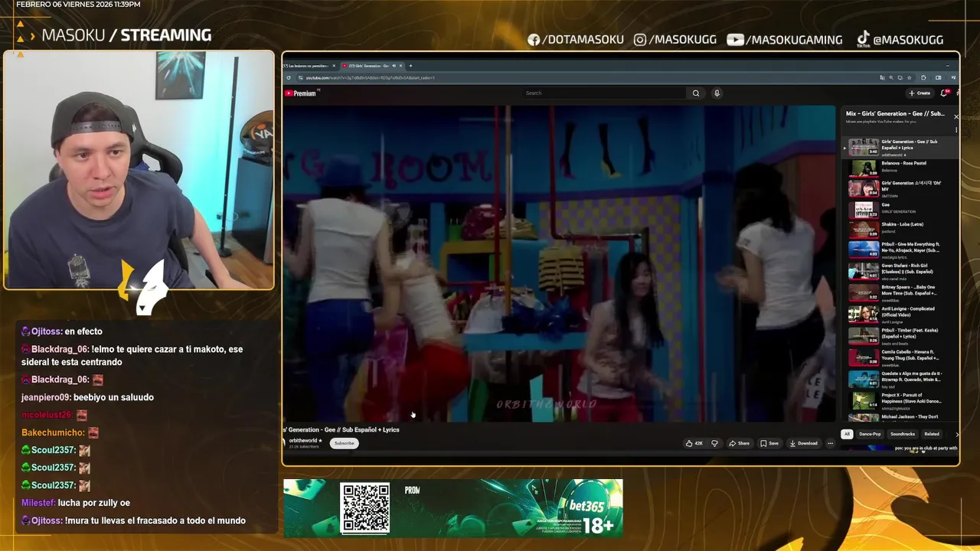This screenshot has width=980, height=551.
Task: Switch to the first browser tab
Action: pos(309,66)
